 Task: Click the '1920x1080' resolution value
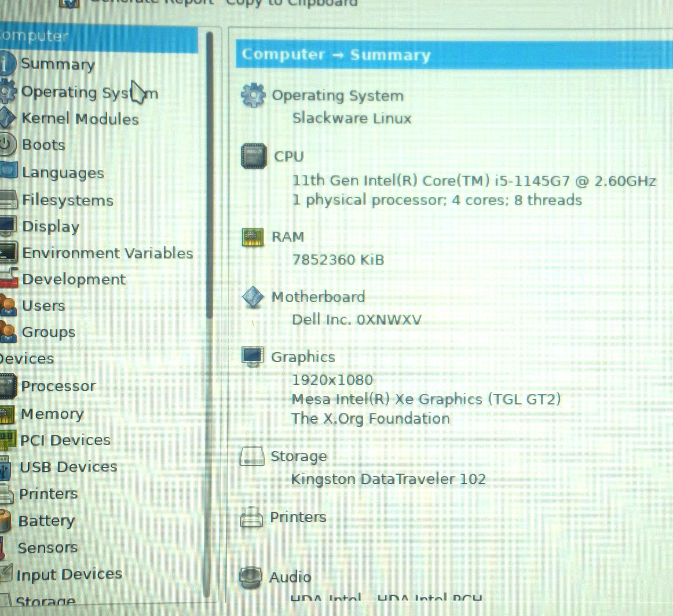tap(332, 380)
